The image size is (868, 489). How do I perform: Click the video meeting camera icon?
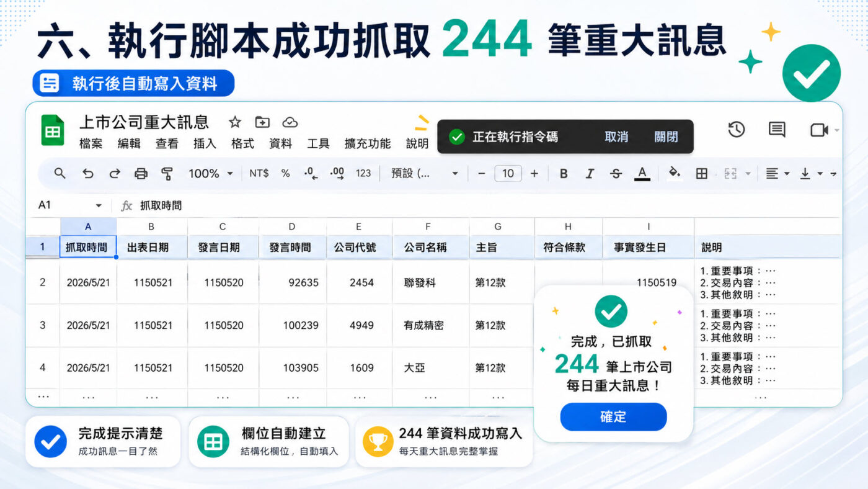[819, 130]
